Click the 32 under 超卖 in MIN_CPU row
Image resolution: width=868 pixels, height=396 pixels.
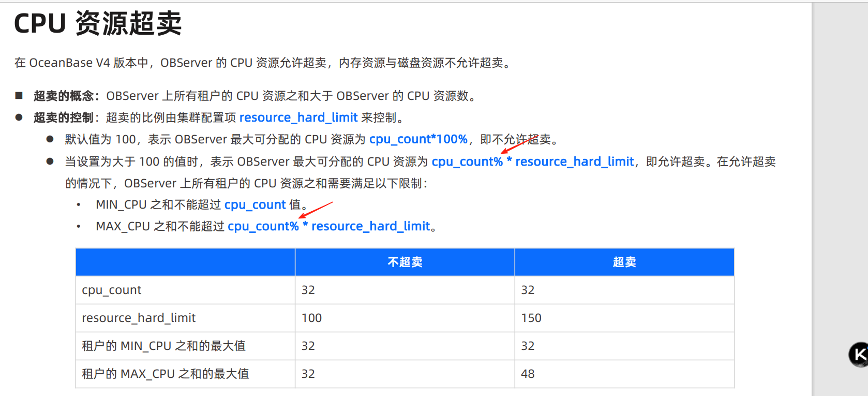pos(528,346)
